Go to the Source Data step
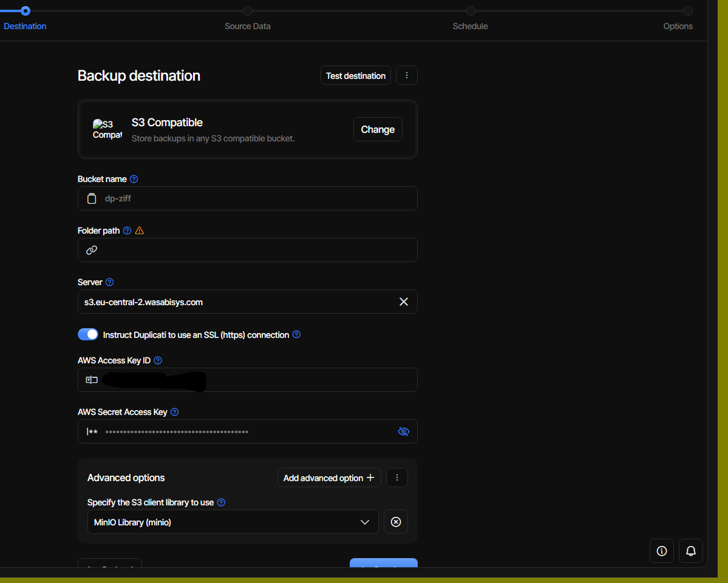The width and height of the screenshot is (728, 583). pyautogui.click(x=248, y=26)
